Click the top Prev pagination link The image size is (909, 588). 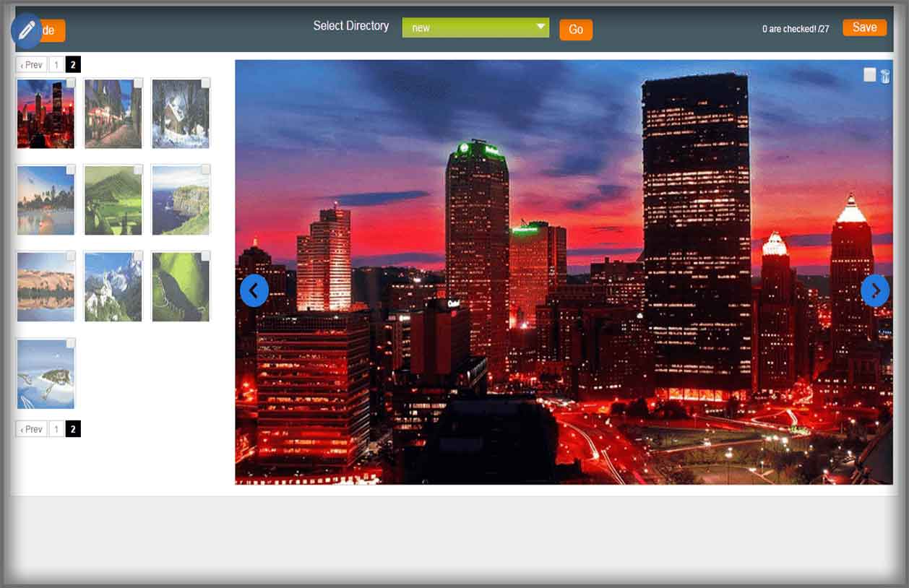click(x=31, y=65)
